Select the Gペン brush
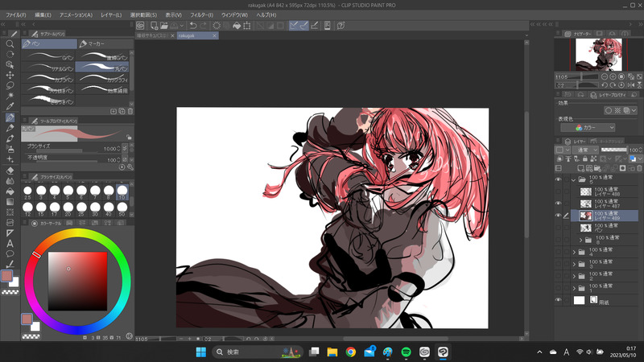The image size is (644, 362). 48,56
